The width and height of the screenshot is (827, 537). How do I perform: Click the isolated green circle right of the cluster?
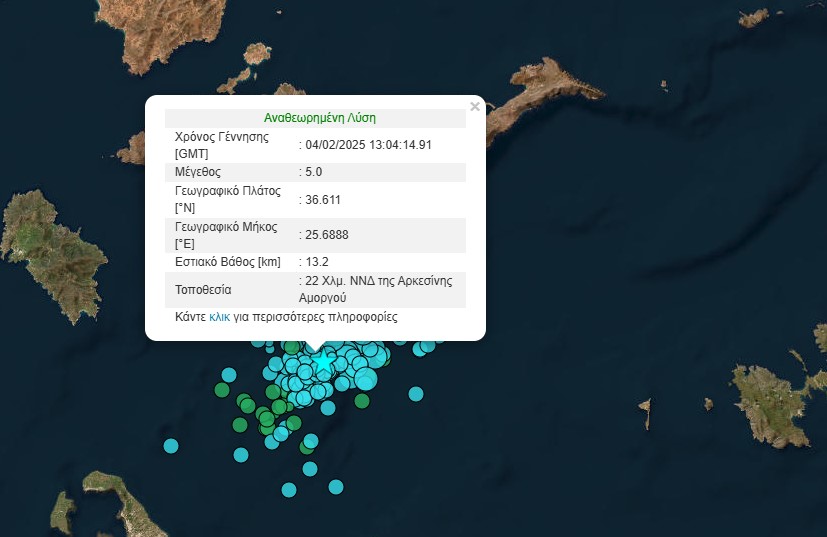coord(362,401)
